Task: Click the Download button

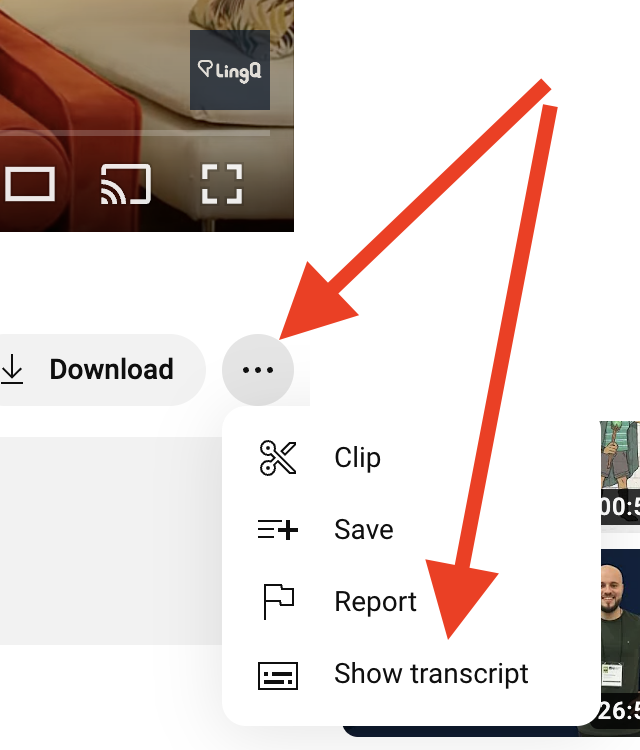Action: [x=102, y=370]
